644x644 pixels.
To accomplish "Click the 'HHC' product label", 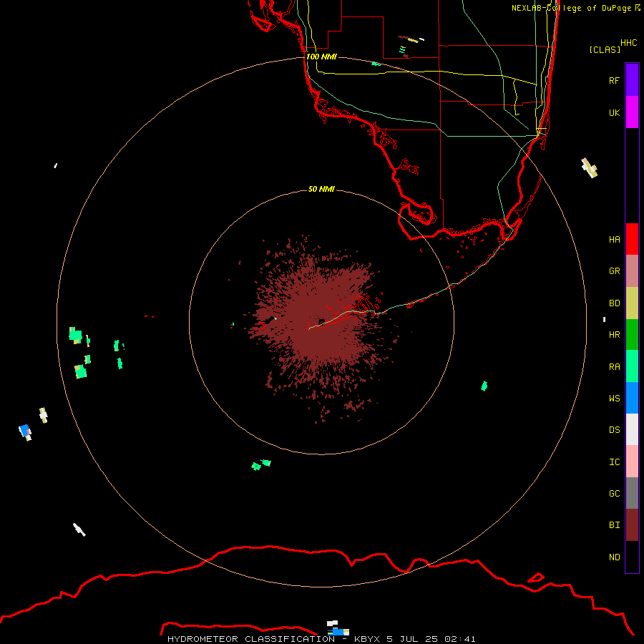I will [x=628, y=43].
